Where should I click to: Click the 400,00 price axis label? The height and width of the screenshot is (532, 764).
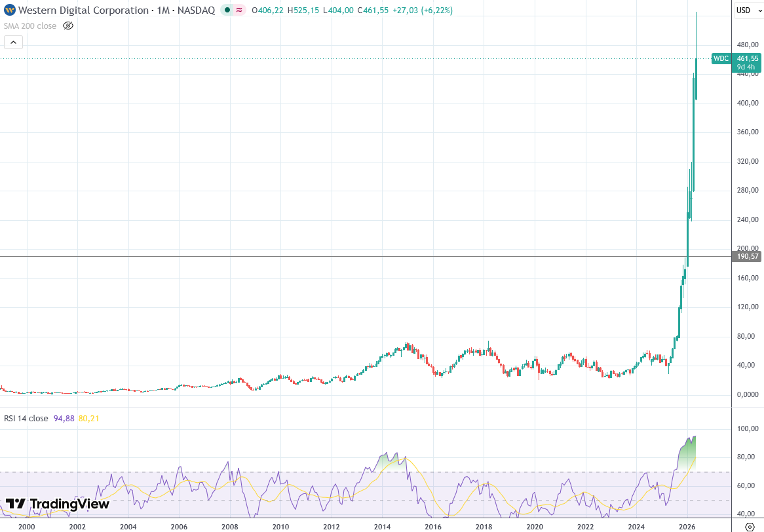pyautogui.click(x=748, y=104)
